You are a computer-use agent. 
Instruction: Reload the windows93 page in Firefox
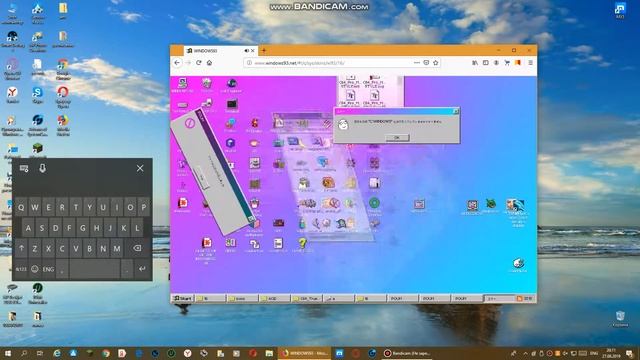[198, 63]
